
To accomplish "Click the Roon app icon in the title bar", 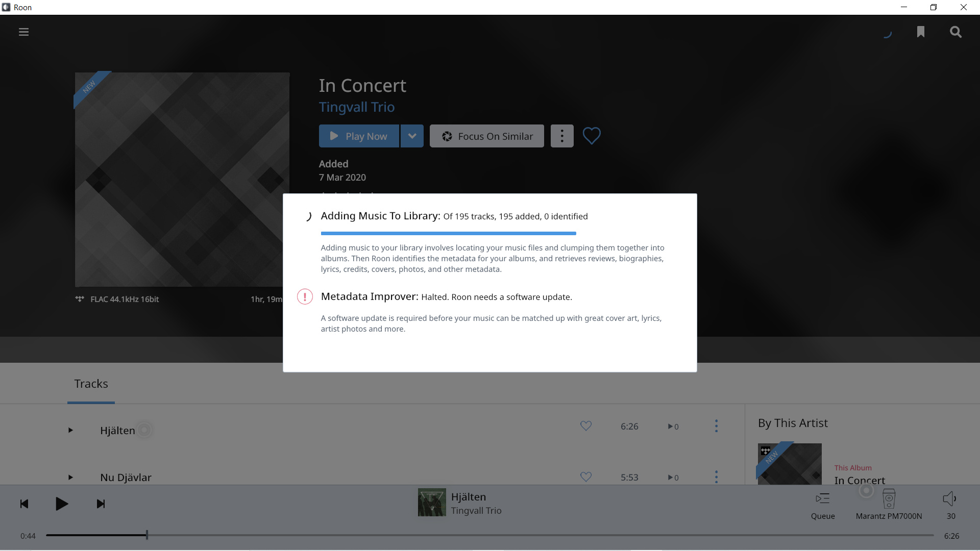I will 6,7.
